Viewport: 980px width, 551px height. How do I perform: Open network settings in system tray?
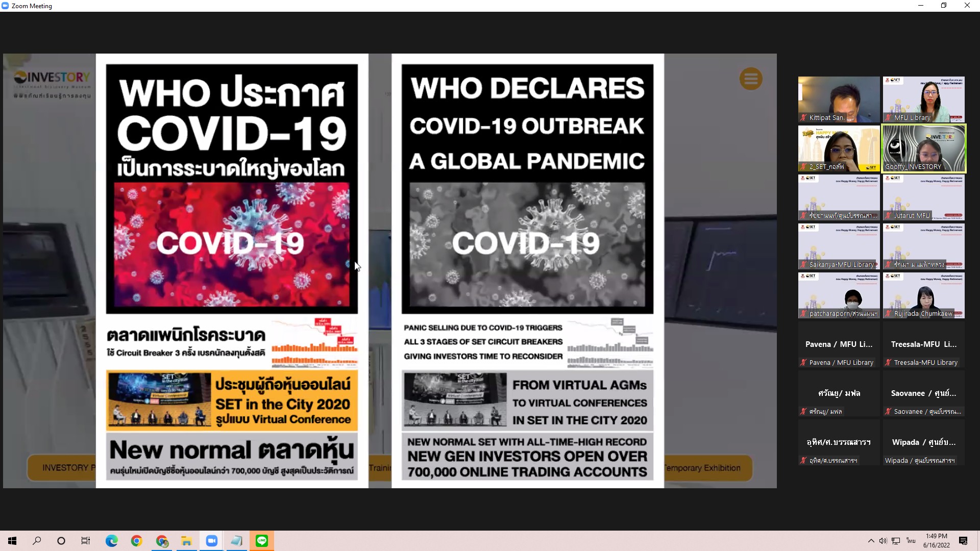896,541
